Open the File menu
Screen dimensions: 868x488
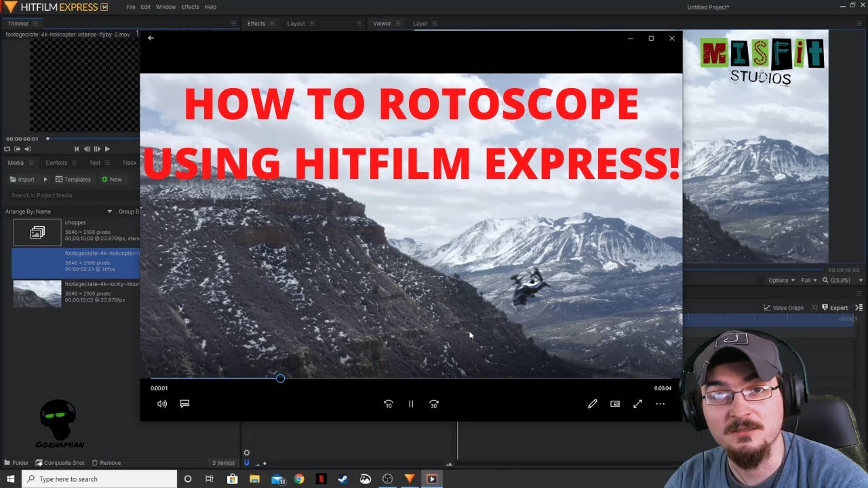click(131, 7)
